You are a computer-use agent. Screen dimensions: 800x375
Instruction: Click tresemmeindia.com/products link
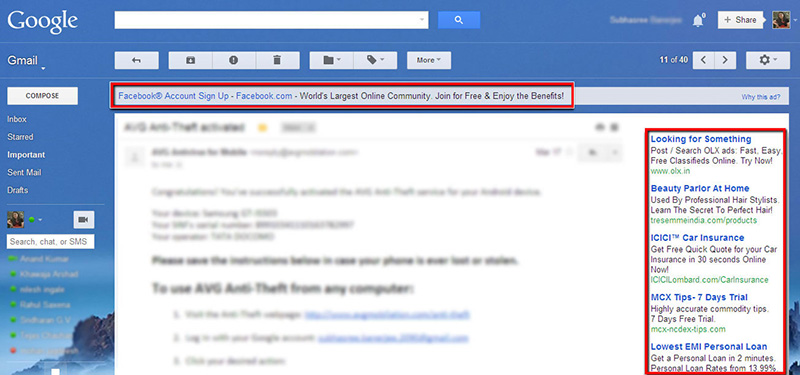pyautogui.click(x=704, y=220)
